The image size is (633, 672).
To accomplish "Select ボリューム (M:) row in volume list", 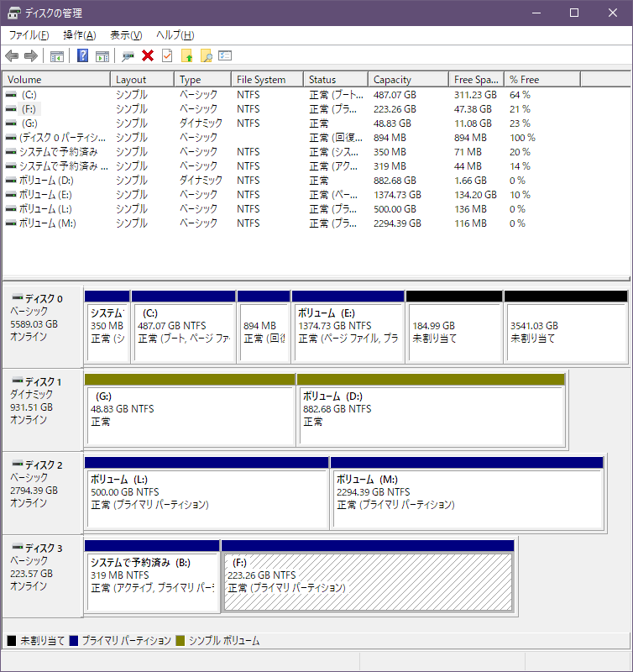I will [x=291, y=223].
